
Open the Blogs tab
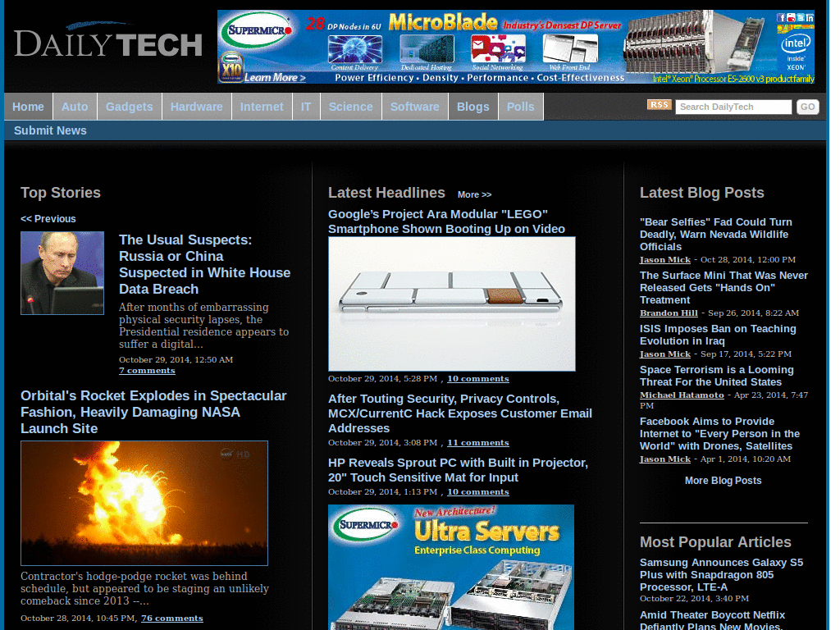(473, 107)
